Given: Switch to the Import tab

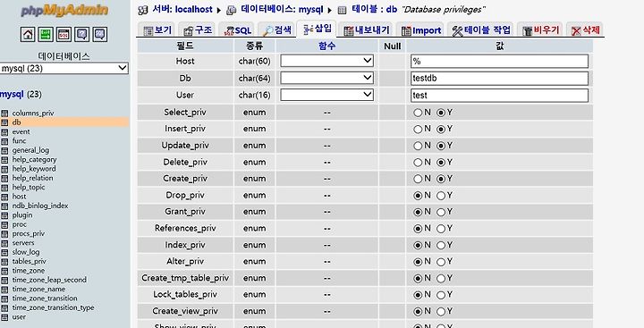Looking at the screenshot, I should tap(421, 30).
